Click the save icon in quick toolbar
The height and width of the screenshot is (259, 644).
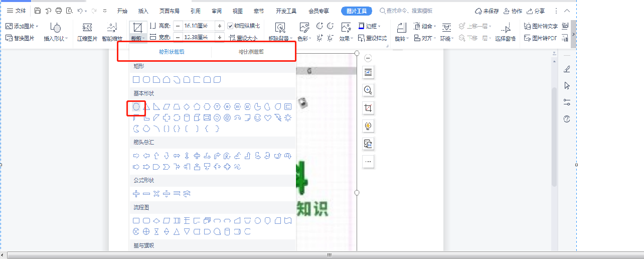pyautogui.click(x=38, y=11)
